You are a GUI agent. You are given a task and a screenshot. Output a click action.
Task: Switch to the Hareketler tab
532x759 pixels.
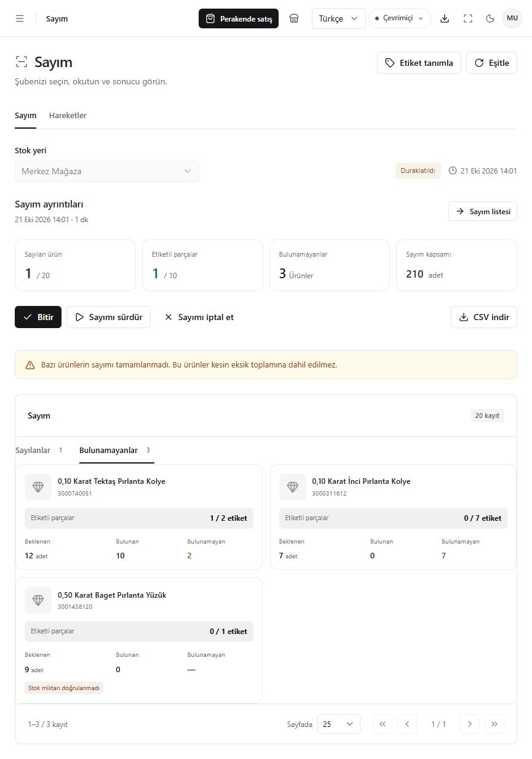[68, 116]
